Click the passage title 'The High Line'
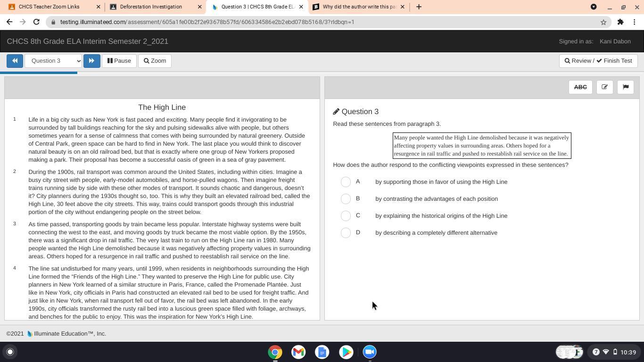Screen dimensions: 644x362 162,107
